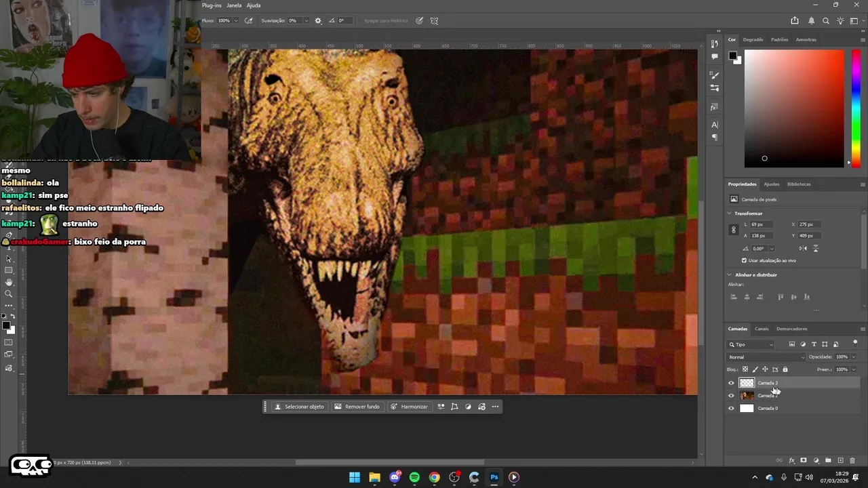Screen dimensions: 868x488
Task: Open the Plug-ins menu
Action: 212,5
